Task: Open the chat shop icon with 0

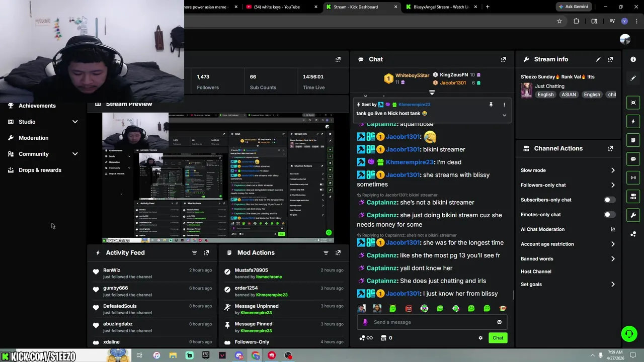Action: coord(387,338)
